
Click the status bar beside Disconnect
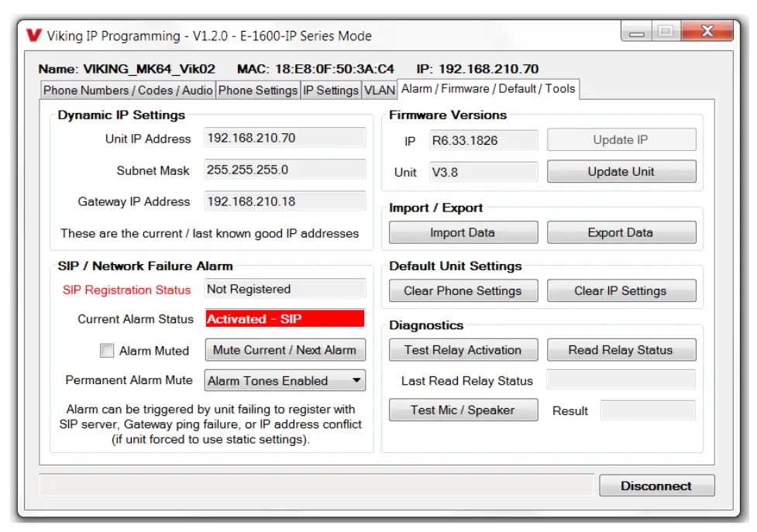coord(317,486)
